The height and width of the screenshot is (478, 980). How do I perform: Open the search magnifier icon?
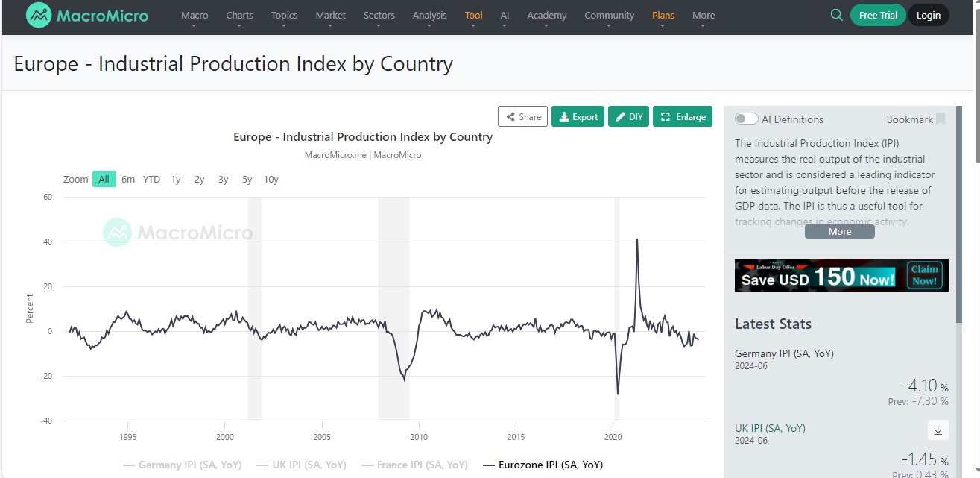click(x=836, y=15)
